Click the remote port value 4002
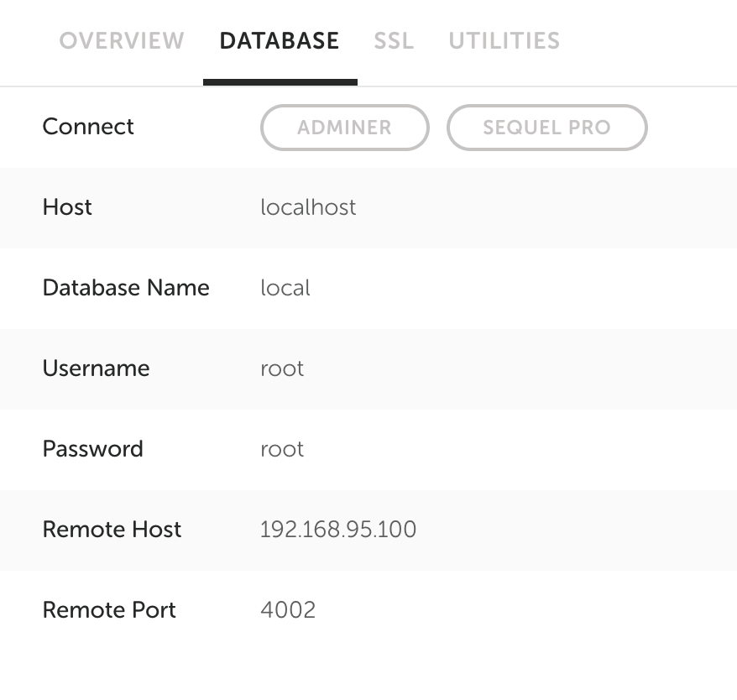 click(x=288, y=610)
